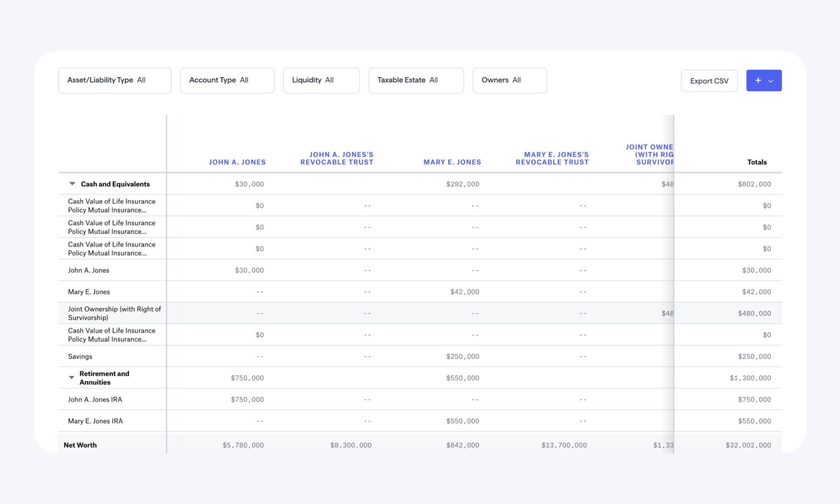Open the Asset/Liability Type filter dropdown
The image size is (840, 504).
(114, 80)
